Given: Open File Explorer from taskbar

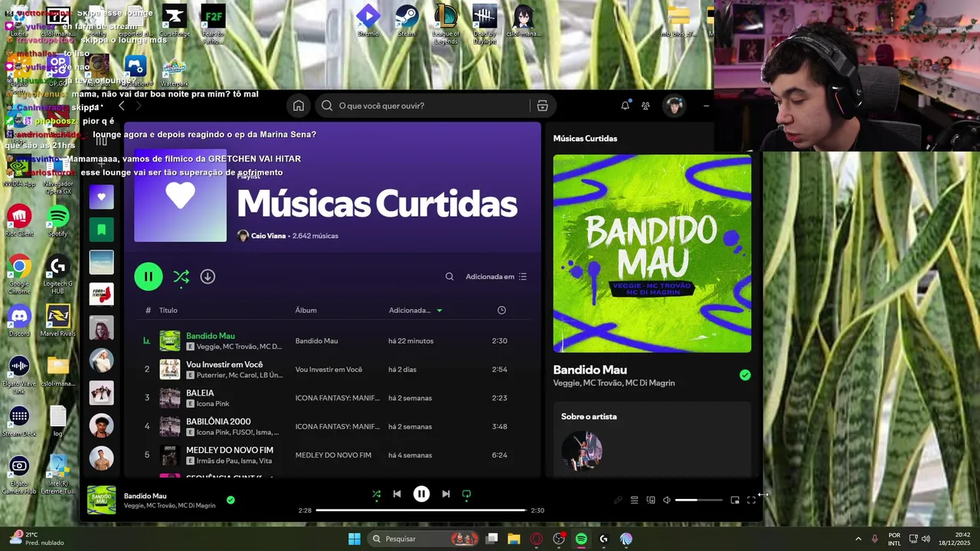Looking at the screenshot, I should click(514, 539).
